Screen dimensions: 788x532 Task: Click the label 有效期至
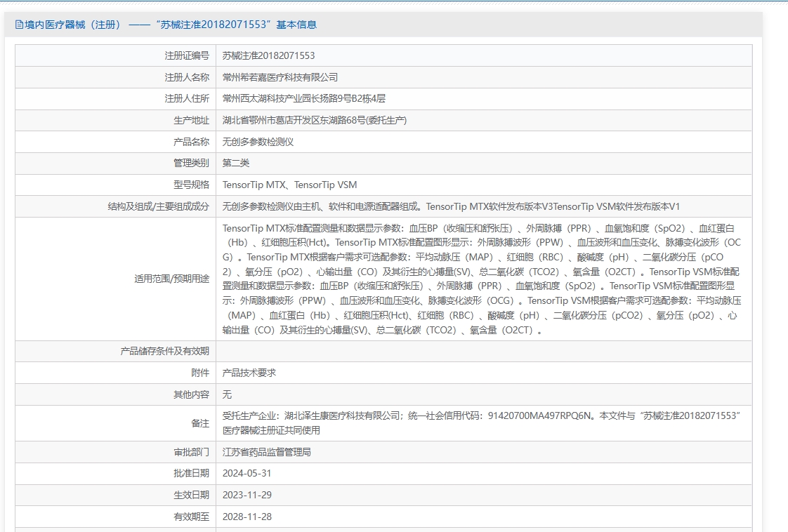pos(192,517)
